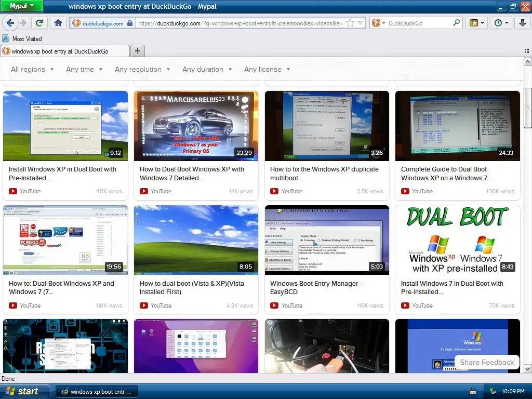The height and width of the screenshot is (399, 532).
Task: Select the windows xp boot entry tab
Action: point(65,51)
